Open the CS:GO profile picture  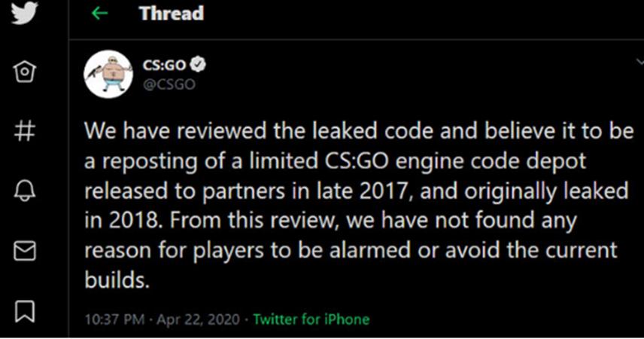click(x=108, y=74)
